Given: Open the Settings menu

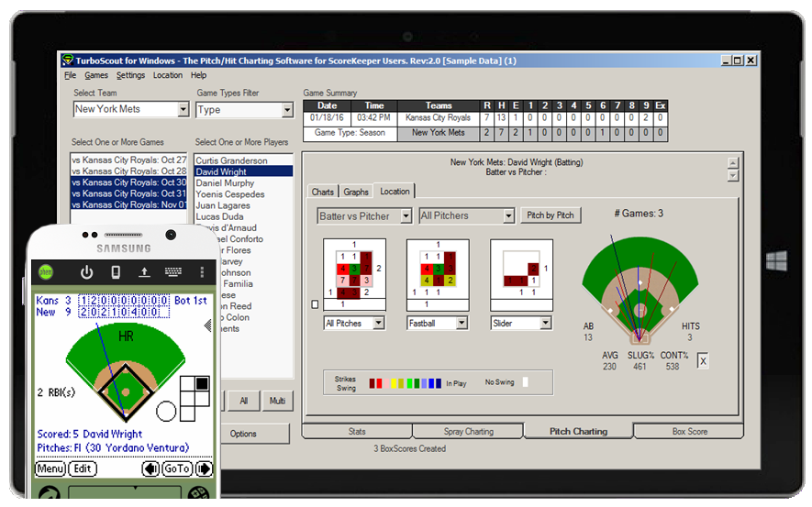Looking at the screenshot, I should click(130, 75).
